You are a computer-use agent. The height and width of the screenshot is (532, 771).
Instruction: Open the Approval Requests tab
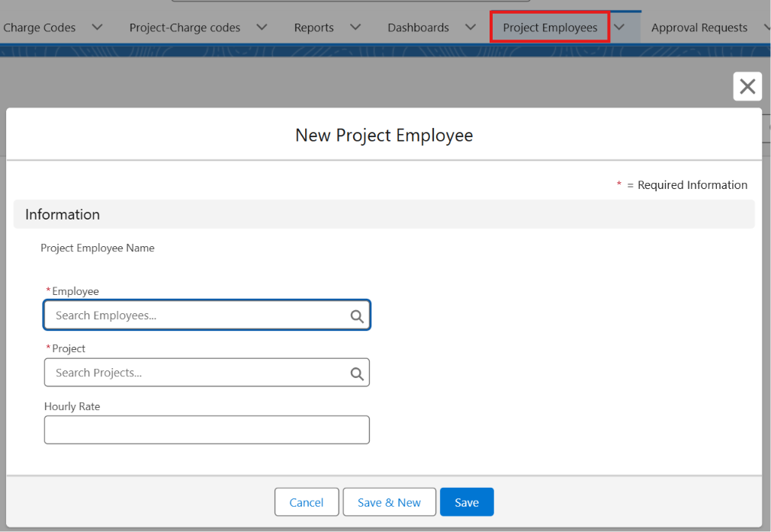699,27
